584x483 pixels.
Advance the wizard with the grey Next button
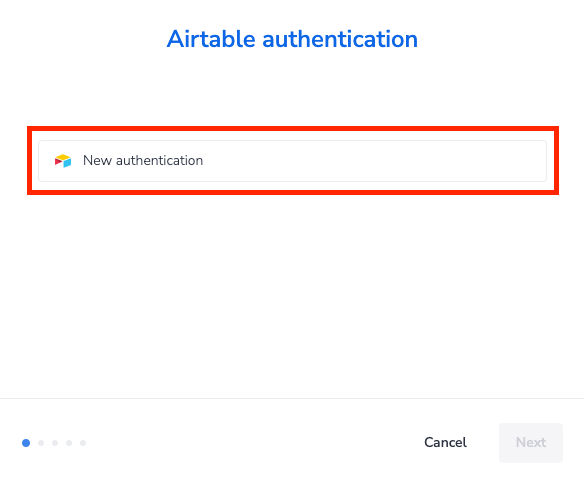[531, 443]
